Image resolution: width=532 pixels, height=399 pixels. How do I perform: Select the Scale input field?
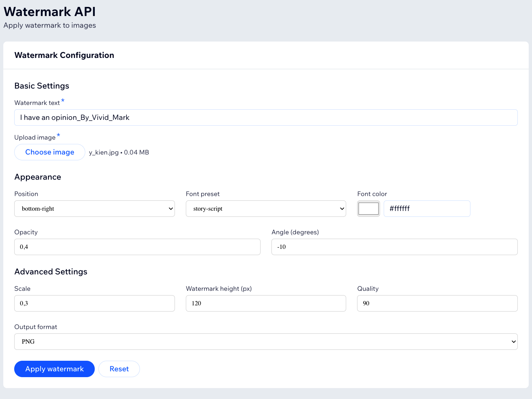[x=94, y=304]
